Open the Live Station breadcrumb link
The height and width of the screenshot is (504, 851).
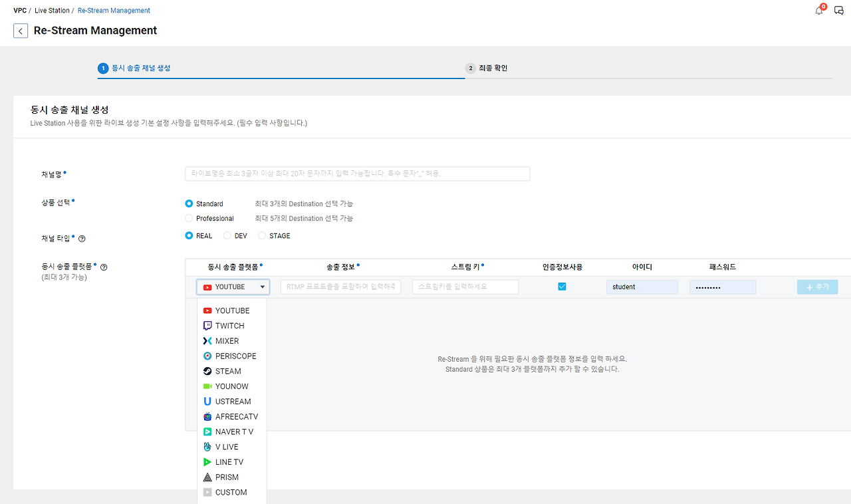coord(52,11)
